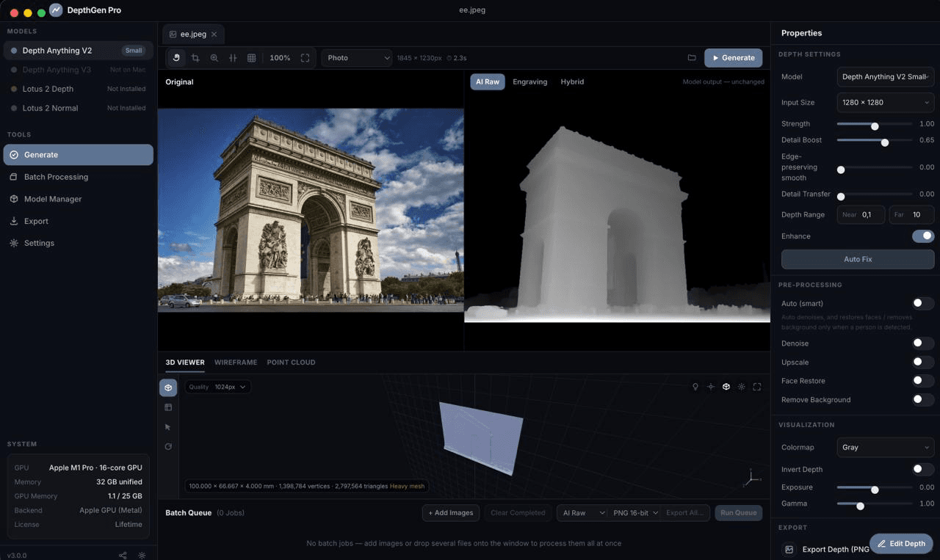Select the hand pan tool
Viewport: 940px width, 560px height.
click(176, 58)
